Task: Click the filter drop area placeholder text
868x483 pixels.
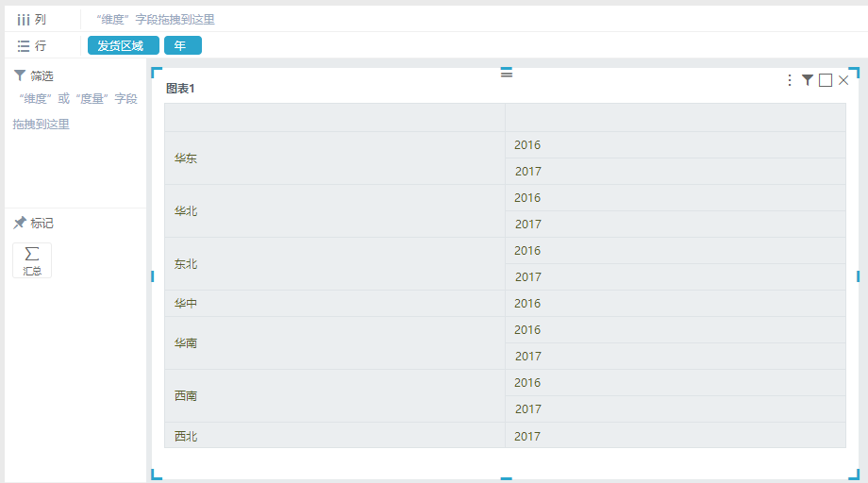Action: point(75,111)
